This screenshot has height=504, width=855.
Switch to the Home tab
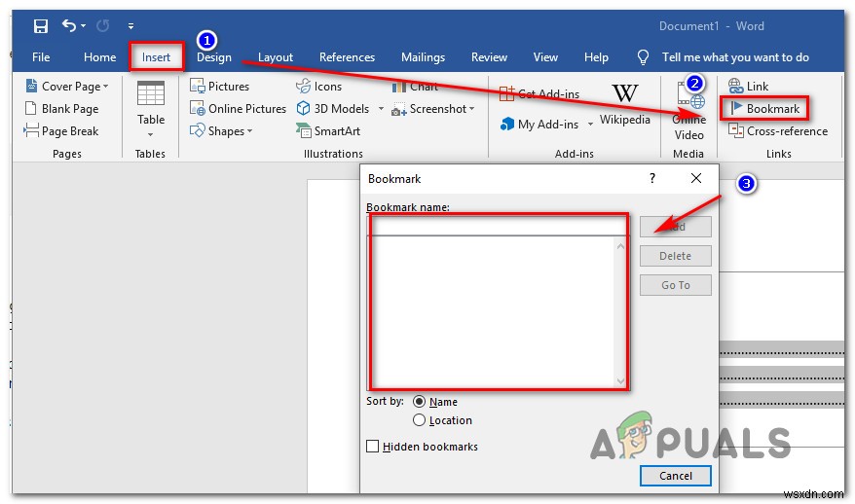point(99,57)
